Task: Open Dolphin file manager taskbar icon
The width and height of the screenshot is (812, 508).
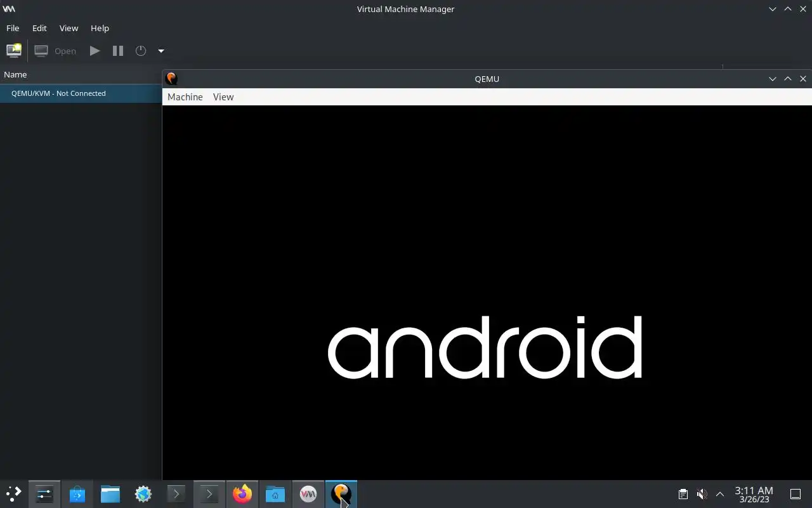Action: click(x=110, y=494)
